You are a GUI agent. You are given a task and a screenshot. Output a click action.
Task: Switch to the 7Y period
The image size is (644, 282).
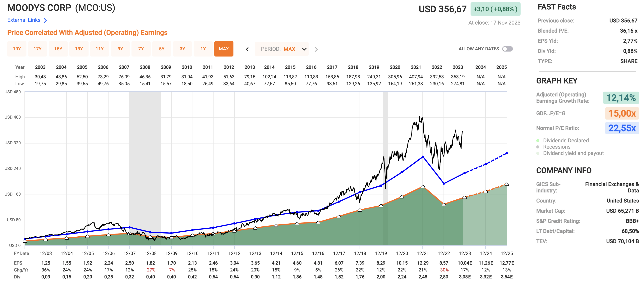pos(141,49)
